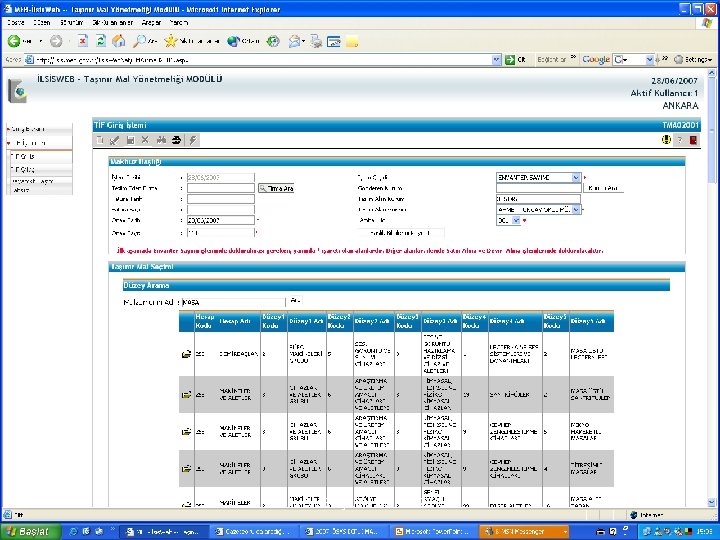Open the Görünüm menu

click(72, 22)
